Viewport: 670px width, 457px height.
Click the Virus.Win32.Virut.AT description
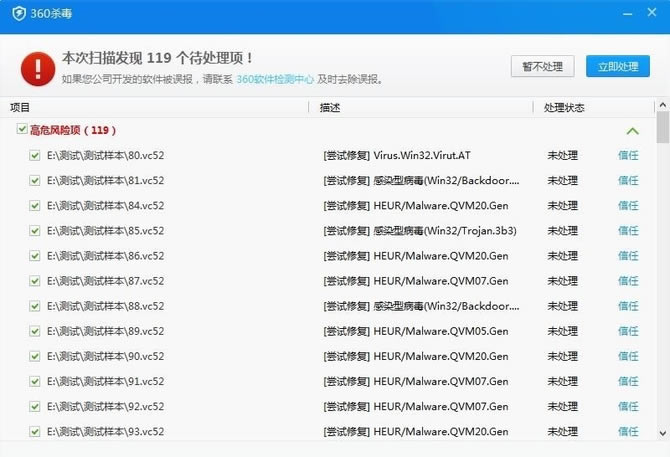pyautogui.click(x=422, y=155)
